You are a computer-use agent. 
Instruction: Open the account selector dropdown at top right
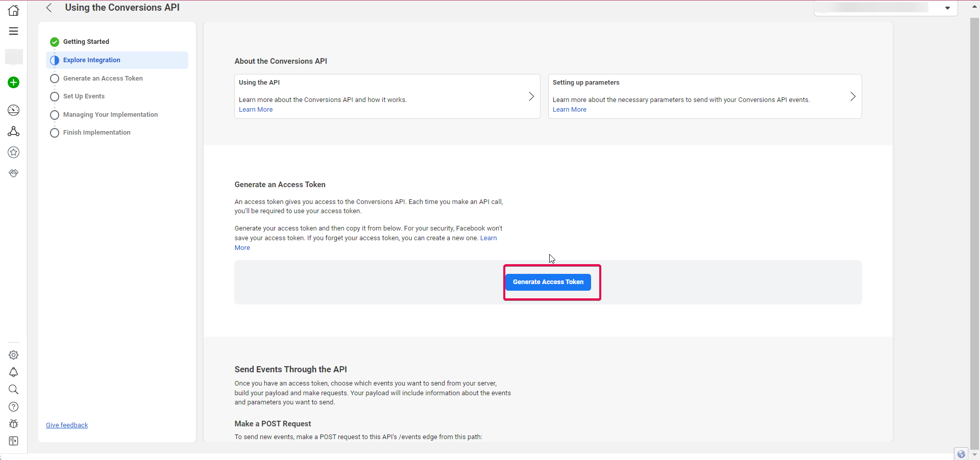(886, 8)
